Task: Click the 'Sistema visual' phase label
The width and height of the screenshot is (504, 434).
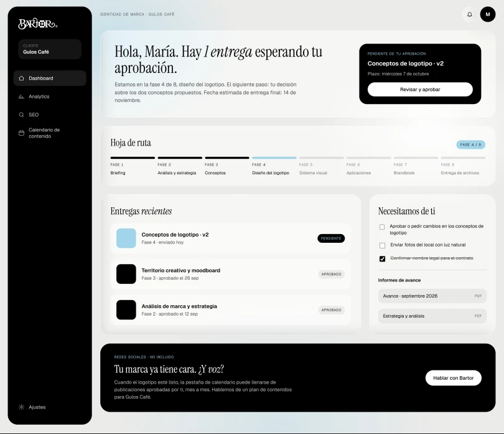Action: [x=313, y=172]
